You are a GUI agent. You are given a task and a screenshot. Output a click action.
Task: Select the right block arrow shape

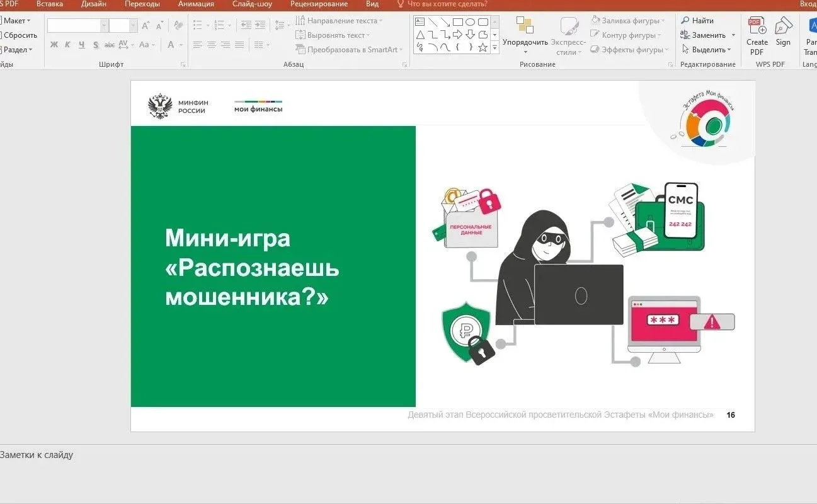pyautogui.click(x=457, y=35)
